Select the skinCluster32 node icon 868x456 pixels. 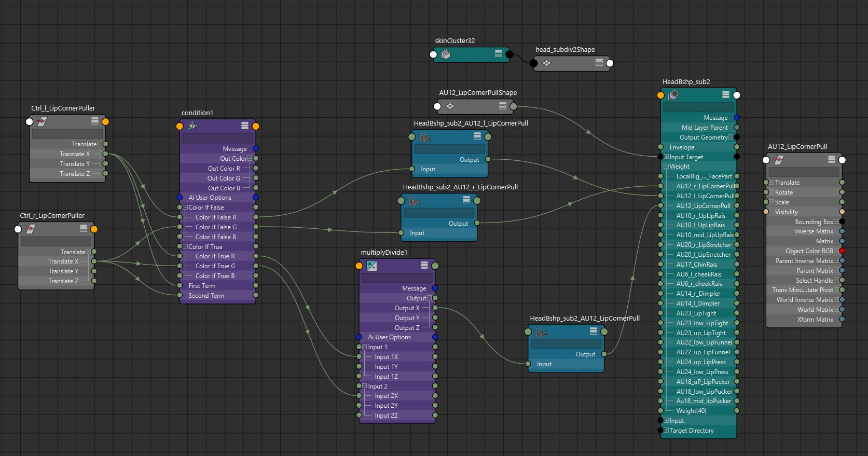(446, 54)
